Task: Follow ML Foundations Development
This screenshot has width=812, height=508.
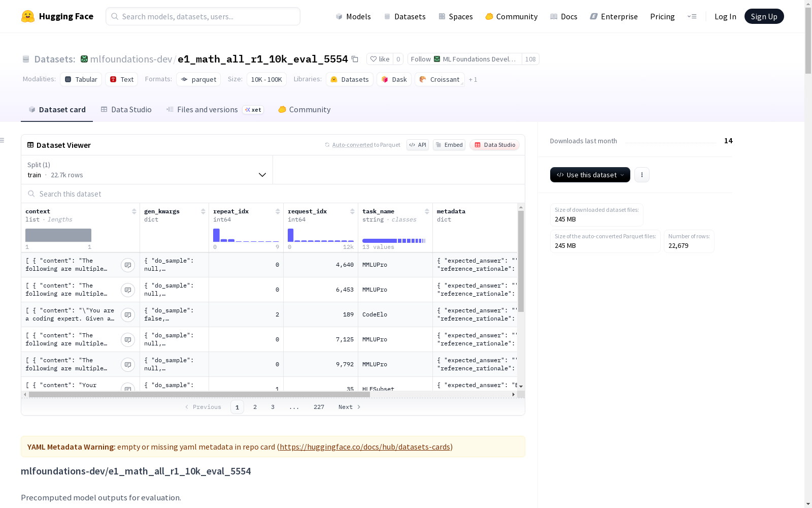Action: coord(465,59)
